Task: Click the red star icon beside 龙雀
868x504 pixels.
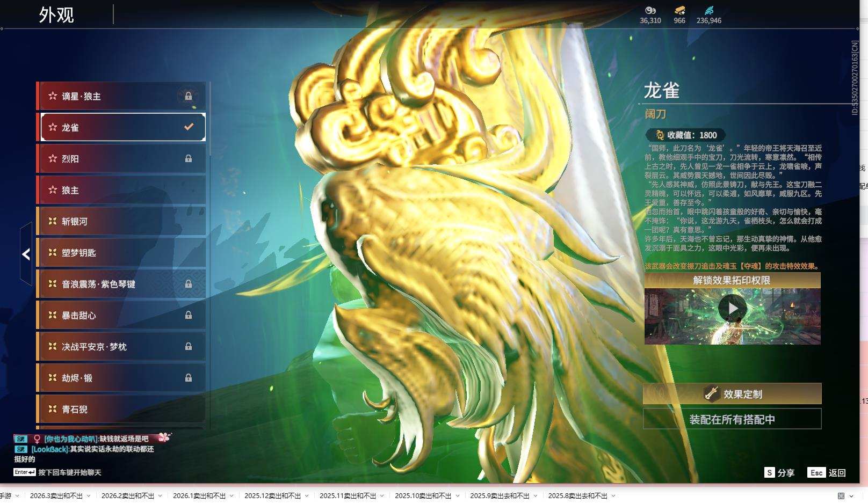Action: pos(53,127)
